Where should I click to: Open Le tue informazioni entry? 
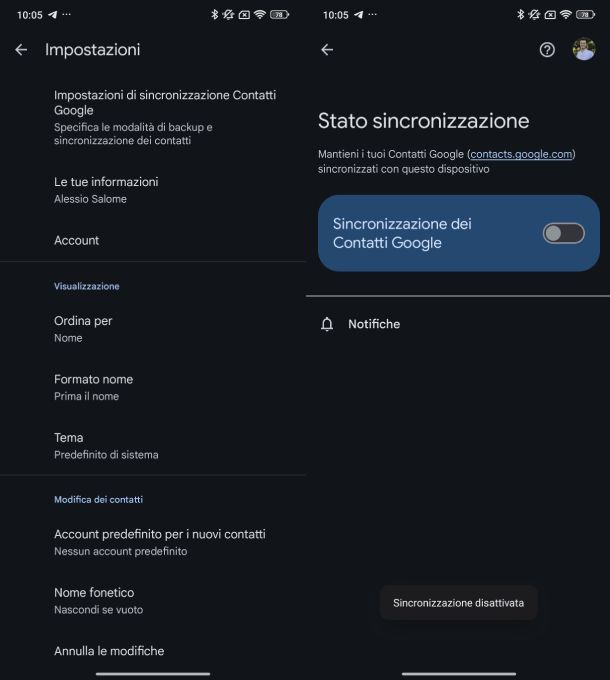[x=106, y=189]
